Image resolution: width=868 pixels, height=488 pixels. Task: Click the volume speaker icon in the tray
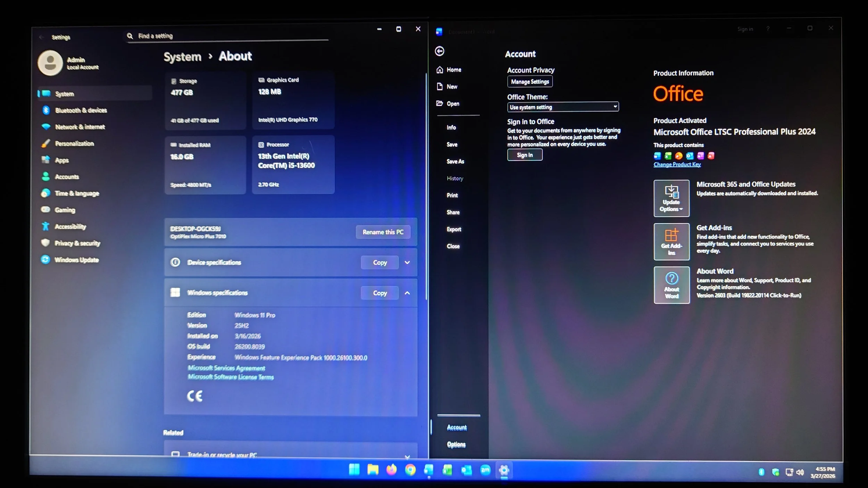click(x=800, y=472)
